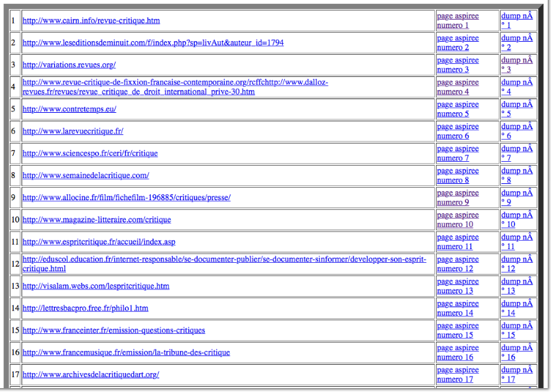The width and height of the screenshot is (551, 392).
Task: Click 'page aspiree numero 8'
Action: (x=458, y=175)
